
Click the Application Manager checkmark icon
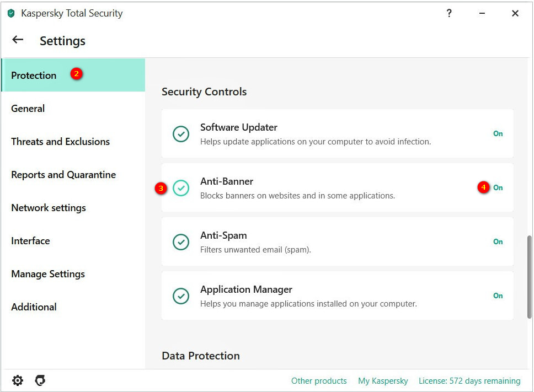point(181,296)
